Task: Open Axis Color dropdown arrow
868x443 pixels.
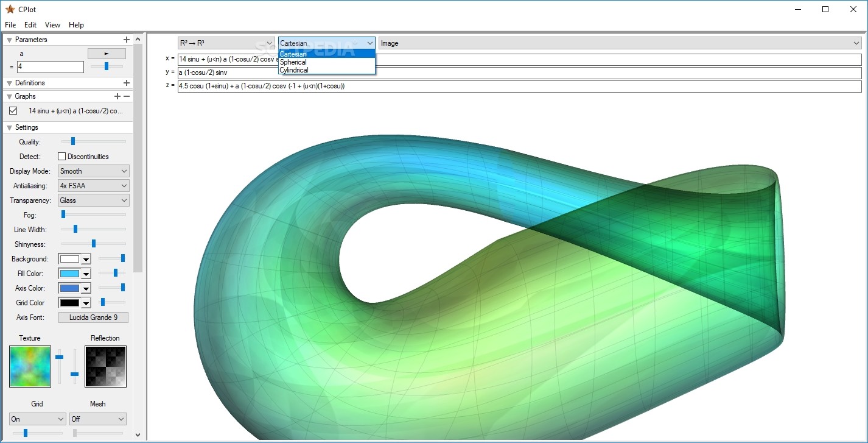Action: point(86,289)
